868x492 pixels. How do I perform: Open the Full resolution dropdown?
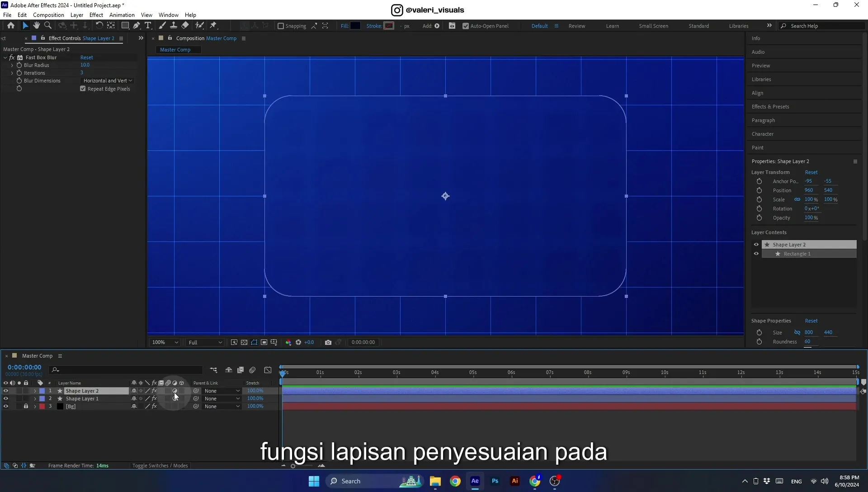click(x=205, y=342)
